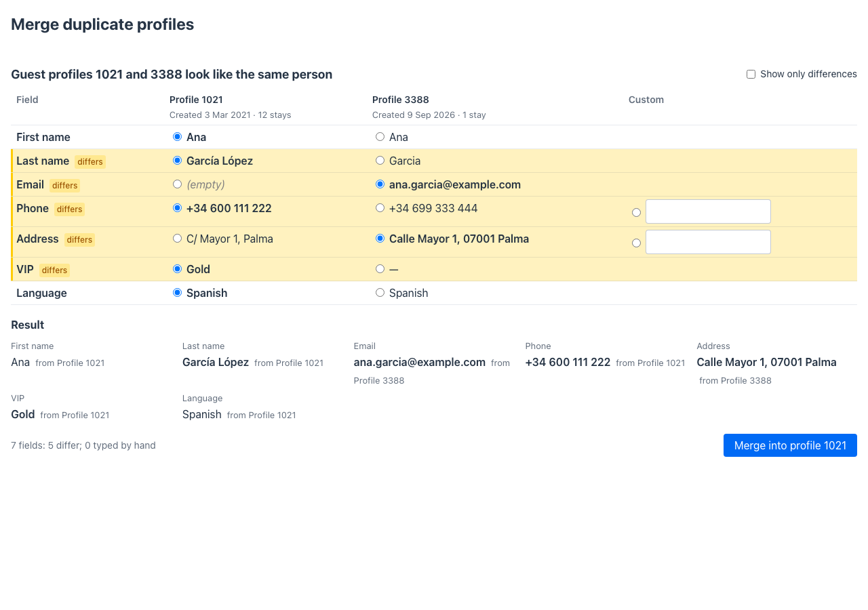868x610 pixels.
Task: Enable the Show only differences checkbox
Action: click(x=751, y=74)
